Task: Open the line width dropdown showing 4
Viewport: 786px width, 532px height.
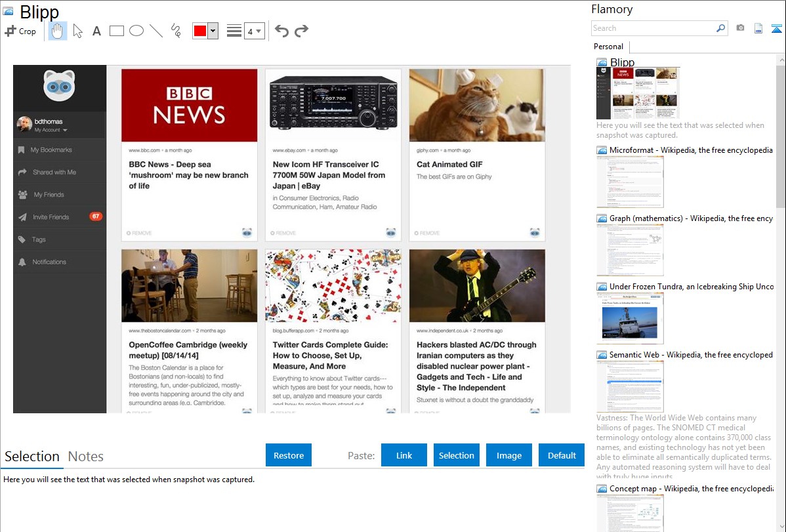Action: pyautogui.click(x=254, y=31)
